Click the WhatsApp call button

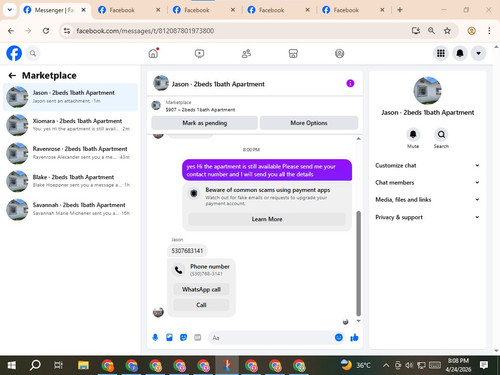tap(201, 289)
